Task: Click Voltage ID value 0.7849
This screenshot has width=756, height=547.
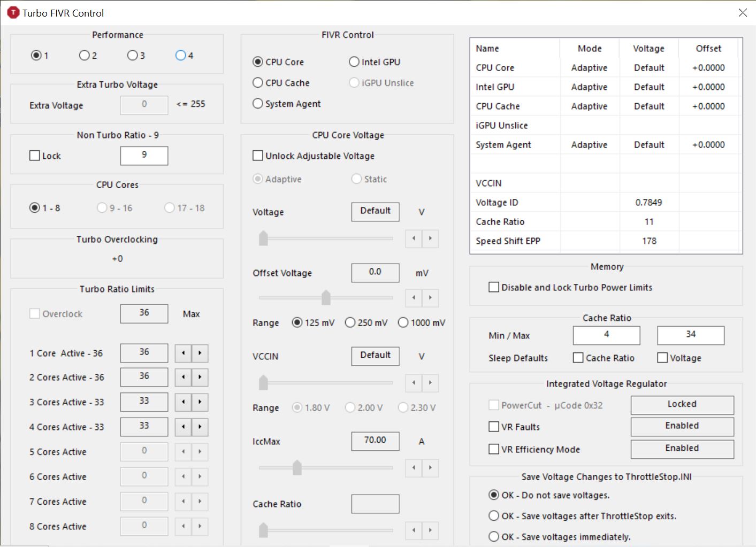Action: click(x=649, y=203)
